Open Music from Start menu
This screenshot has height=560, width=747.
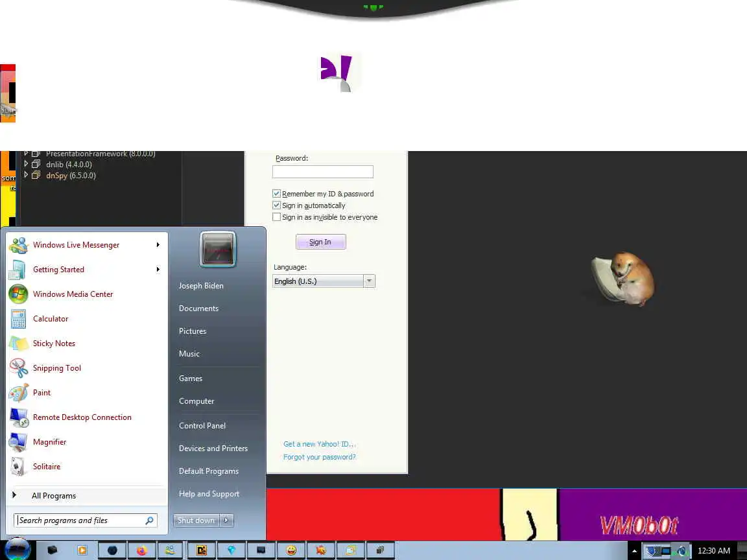click(x=189, y=354)
